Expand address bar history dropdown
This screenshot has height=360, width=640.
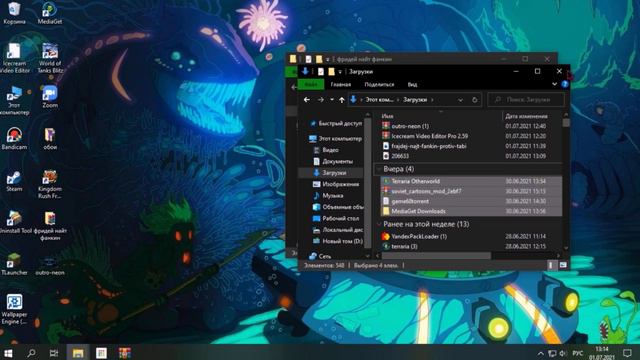pyautogui.click(x=460, y=100)
